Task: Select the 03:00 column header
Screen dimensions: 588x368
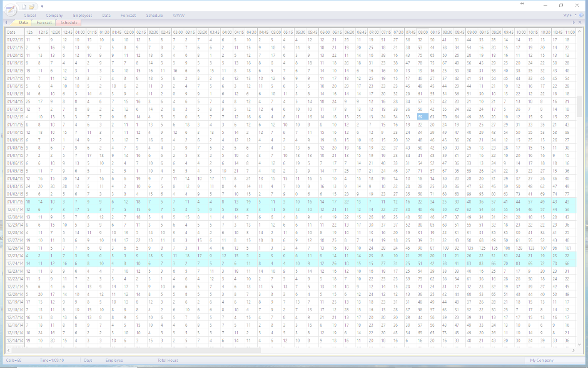Action: (x=178, y=33)
